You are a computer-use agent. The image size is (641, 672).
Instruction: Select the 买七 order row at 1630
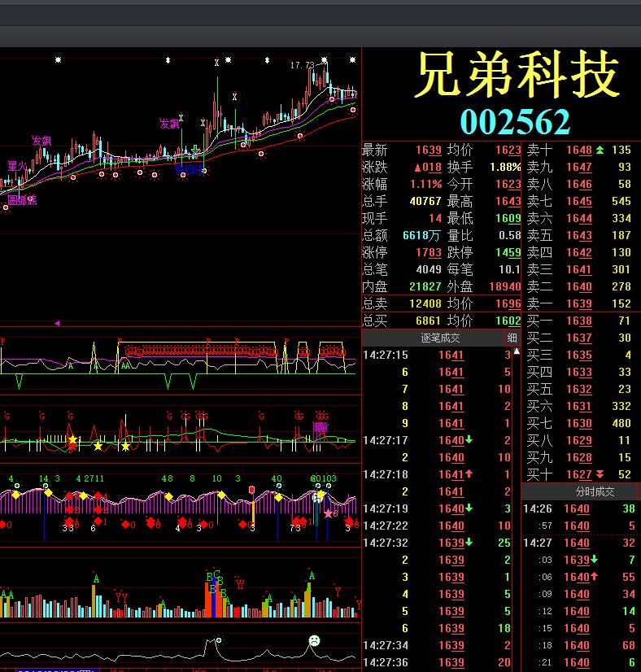[x=579, y=423]
